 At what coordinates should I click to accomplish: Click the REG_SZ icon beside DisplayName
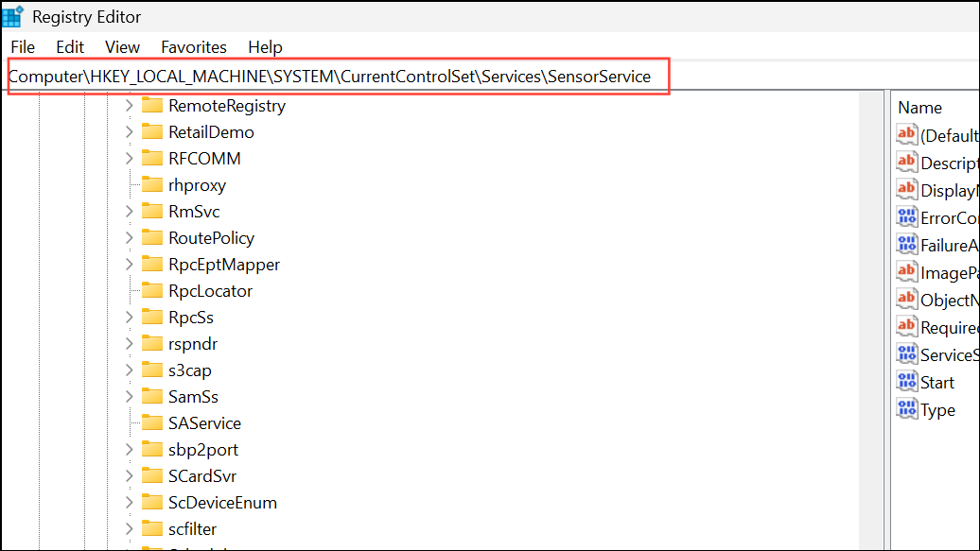click(x=906, y=189)
